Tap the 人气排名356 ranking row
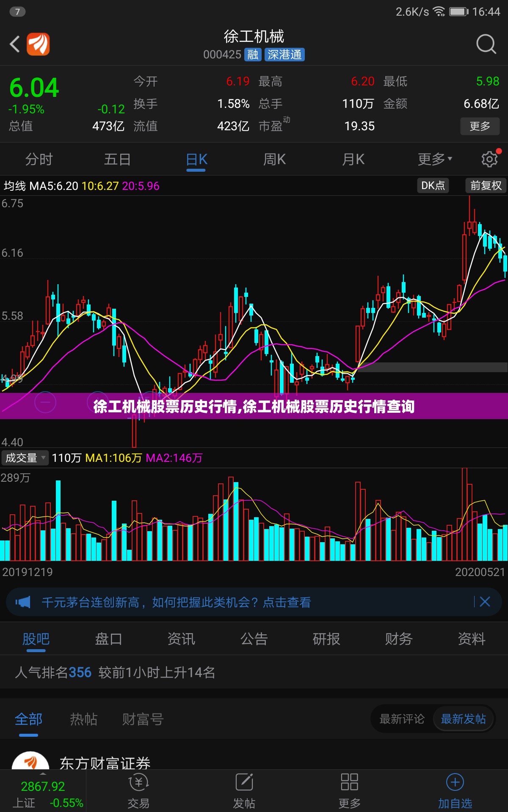 point(254,672)
